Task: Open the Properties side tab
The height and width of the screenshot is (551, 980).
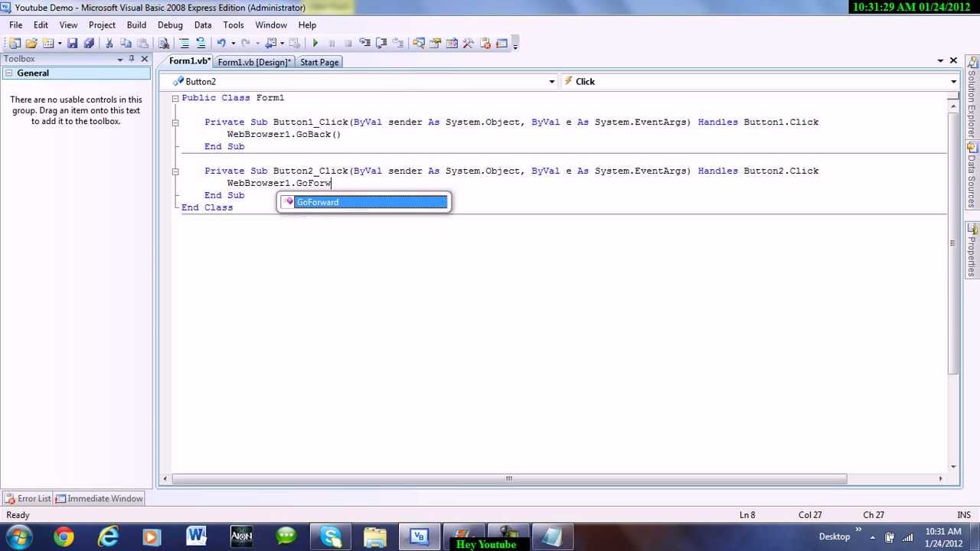Action: pos(972,249)
